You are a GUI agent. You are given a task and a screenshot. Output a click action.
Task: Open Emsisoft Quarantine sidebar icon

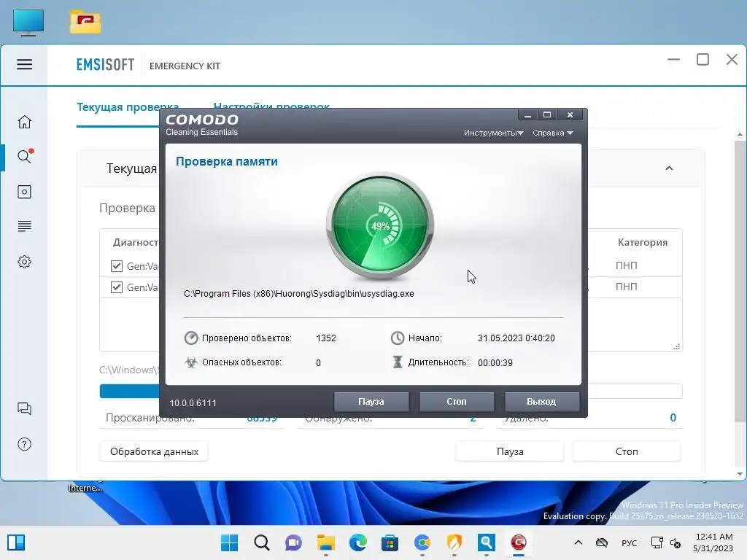[24, 192]
